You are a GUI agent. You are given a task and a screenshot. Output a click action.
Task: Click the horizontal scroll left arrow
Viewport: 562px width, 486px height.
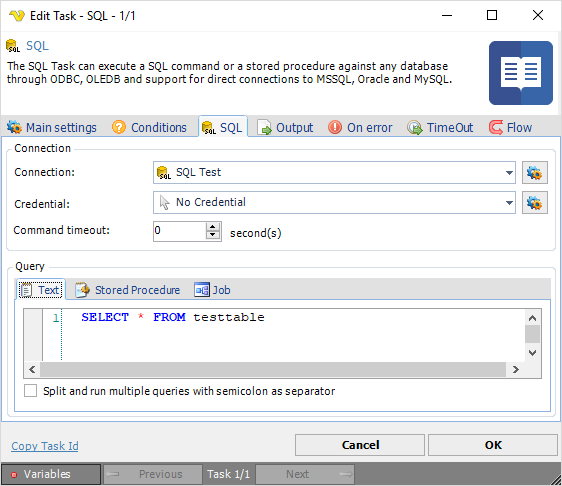(x=32, y=370)
